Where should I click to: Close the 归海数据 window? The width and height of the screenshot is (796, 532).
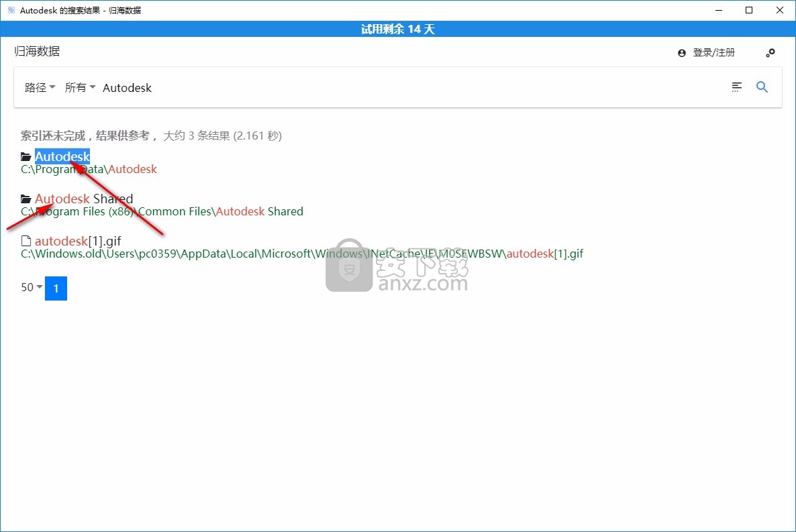[x=780, y=10]
